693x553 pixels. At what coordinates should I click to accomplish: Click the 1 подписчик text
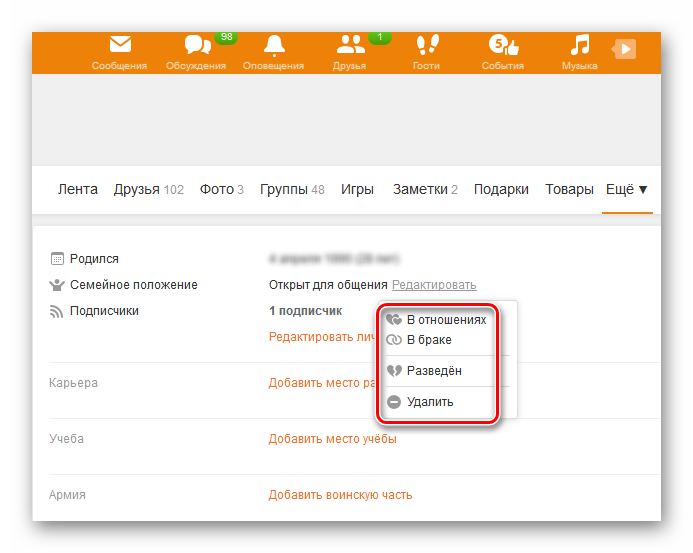point(305,311)
